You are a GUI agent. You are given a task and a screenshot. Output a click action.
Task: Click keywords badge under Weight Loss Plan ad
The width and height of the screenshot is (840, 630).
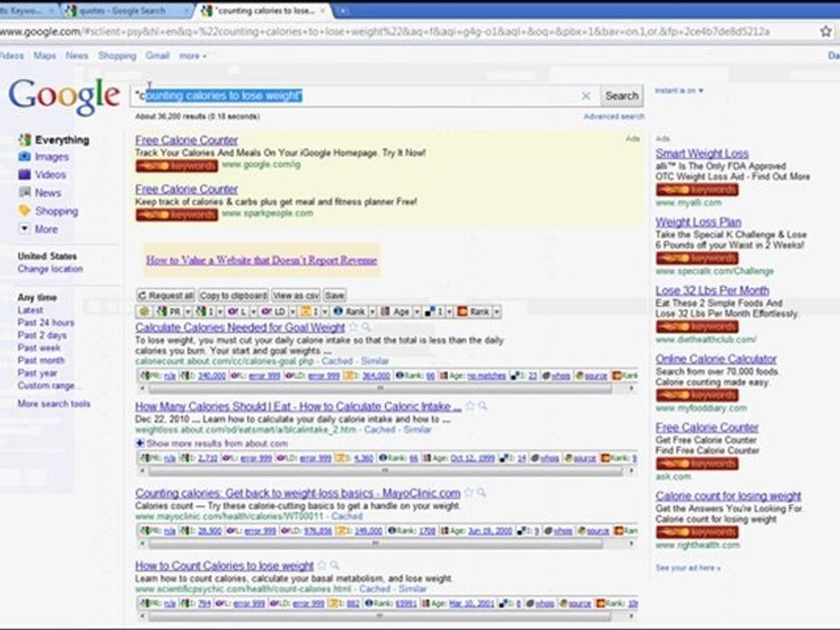[x=697, y=258]
